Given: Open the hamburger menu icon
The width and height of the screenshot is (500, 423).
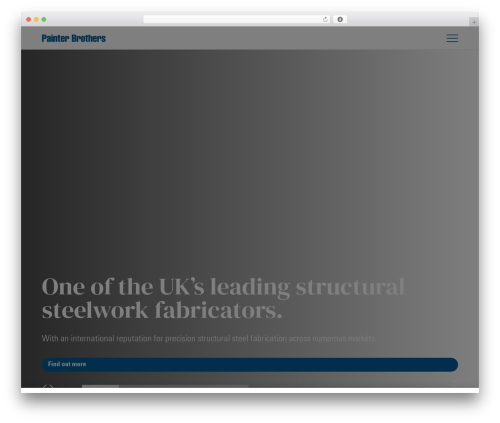Looking at the screenshot, I should point(452,38).
